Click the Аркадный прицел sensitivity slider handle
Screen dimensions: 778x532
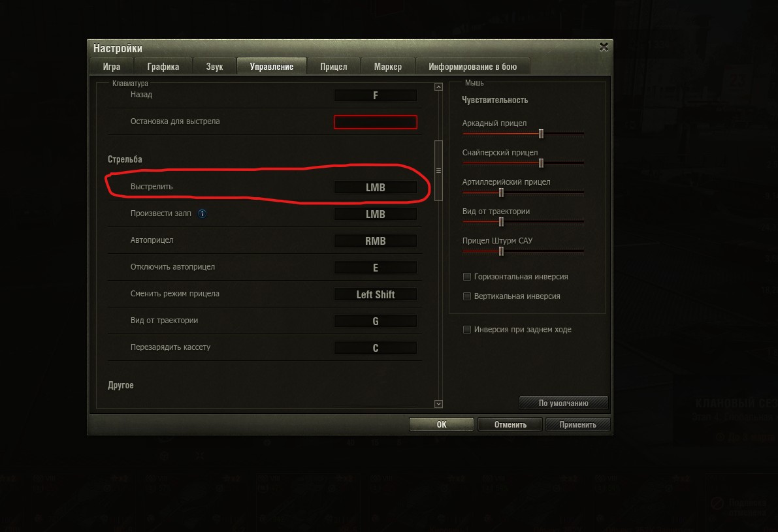(x=542, y=134)
